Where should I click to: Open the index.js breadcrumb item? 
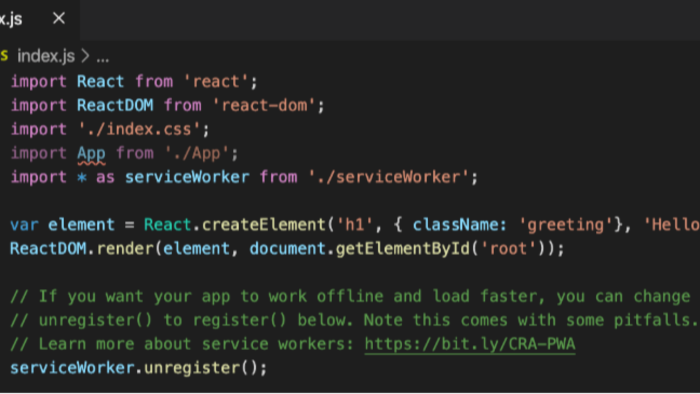coord(46,56)
